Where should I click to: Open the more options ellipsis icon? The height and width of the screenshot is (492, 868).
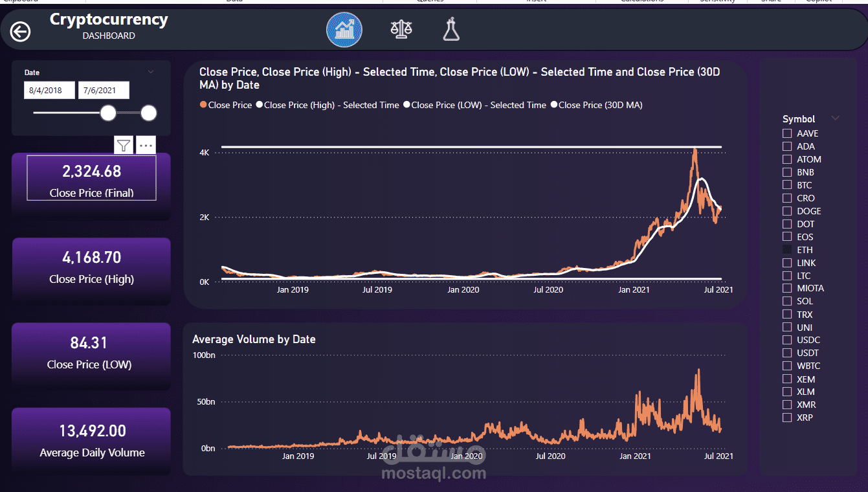pos(146,145)
